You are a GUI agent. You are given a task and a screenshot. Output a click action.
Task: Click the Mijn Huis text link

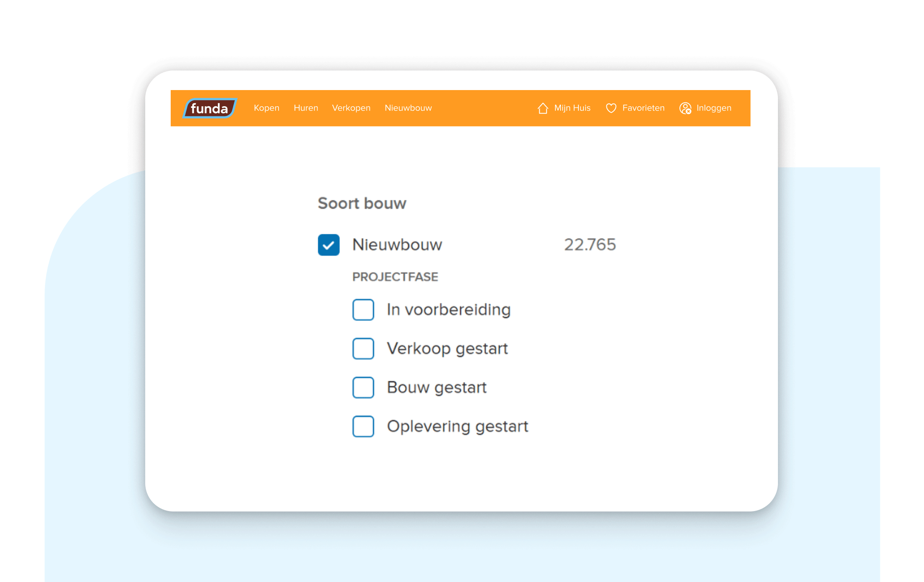(x=572, y=108)
